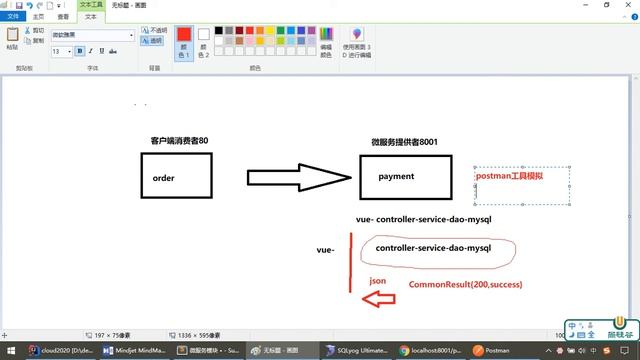
Task: Redo the undone action
Action: tap(40, 6)
